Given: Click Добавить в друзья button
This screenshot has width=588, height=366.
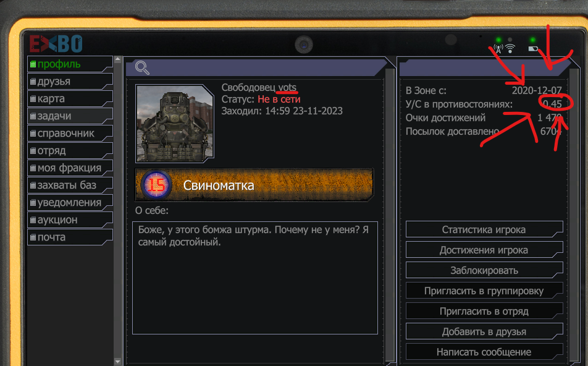Looking at the screenshot, I should 484,331.
